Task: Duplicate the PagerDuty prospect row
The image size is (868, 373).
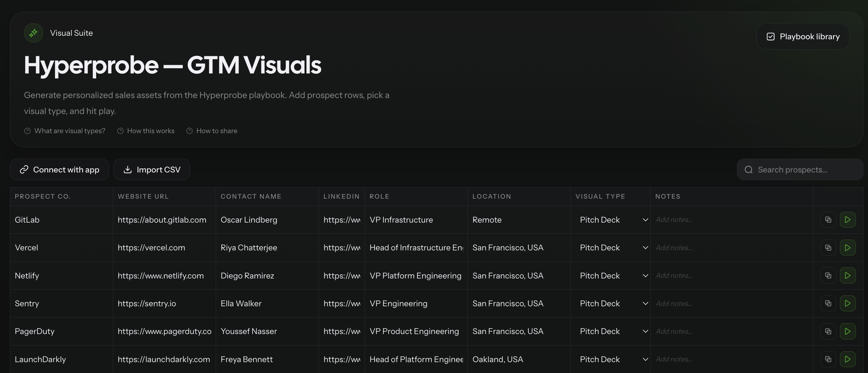Action: [x=828, y=331]
